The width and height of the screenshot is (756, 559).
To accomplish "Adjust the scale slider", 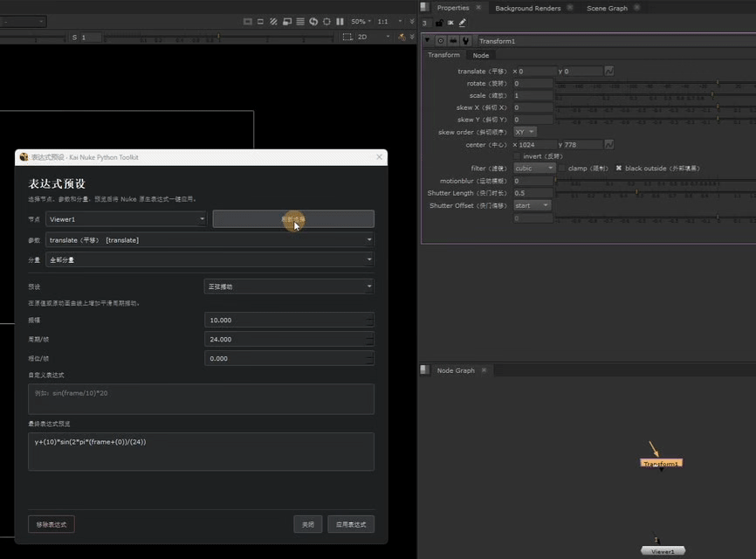I will point(656,95).
